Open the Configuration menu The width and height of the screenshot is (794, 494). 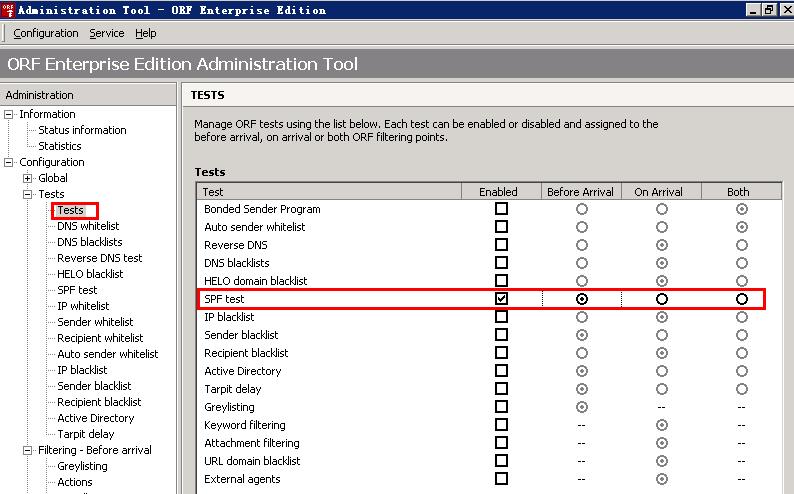46,33
